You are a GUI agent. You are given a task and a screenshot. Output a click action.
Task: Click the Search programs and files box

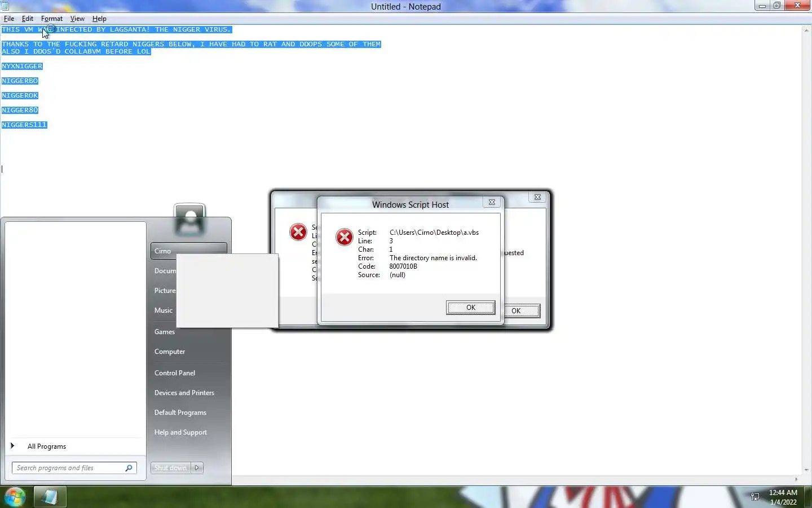(74, 468)
